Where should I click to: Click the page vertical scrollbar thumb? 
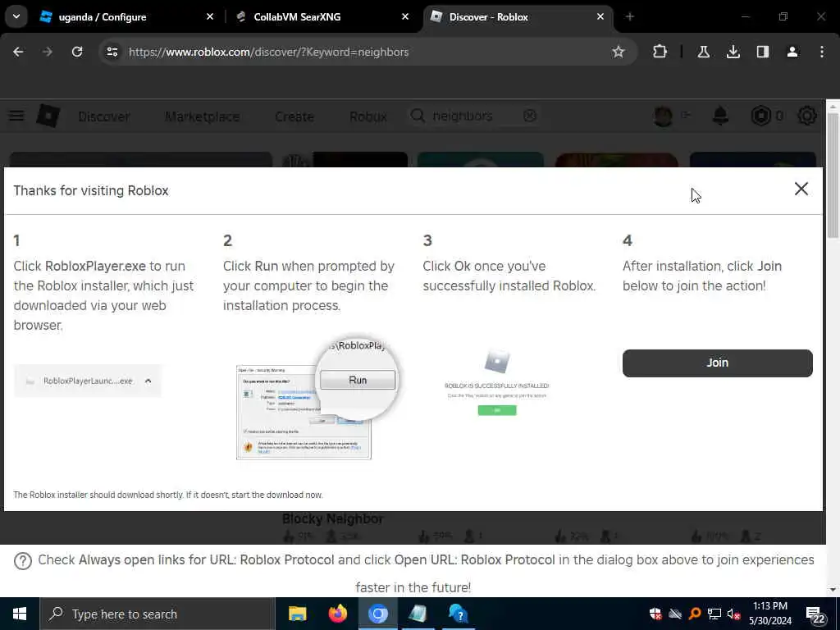click(x=833, y=176)
